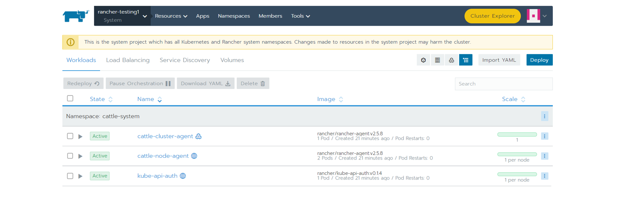Click the Cluster Explorer button

coord(492,16)
